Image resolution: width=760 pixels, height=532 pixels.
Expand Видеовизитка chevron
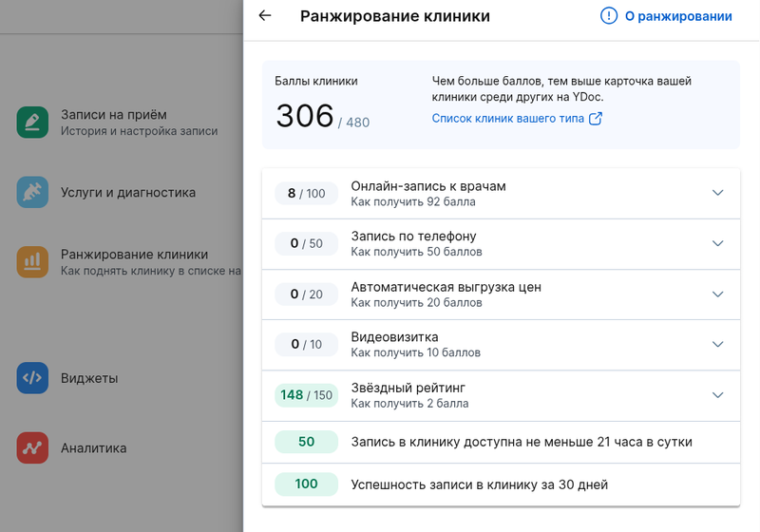(x=718, y=344)
